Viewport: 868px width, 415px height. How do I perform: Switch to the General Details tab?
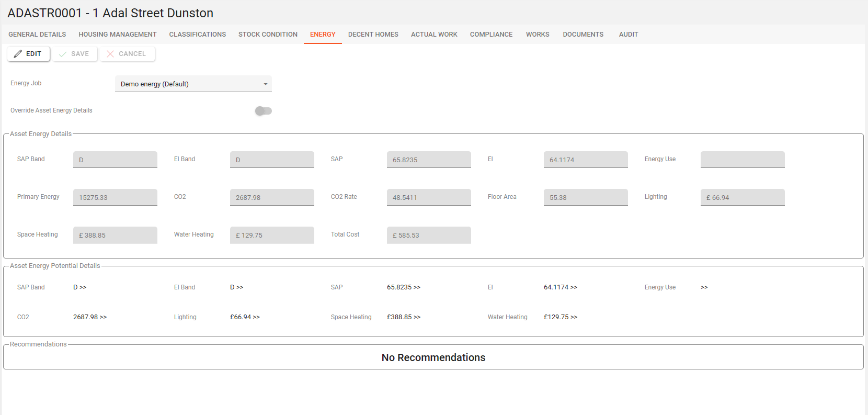pos(37,35)
